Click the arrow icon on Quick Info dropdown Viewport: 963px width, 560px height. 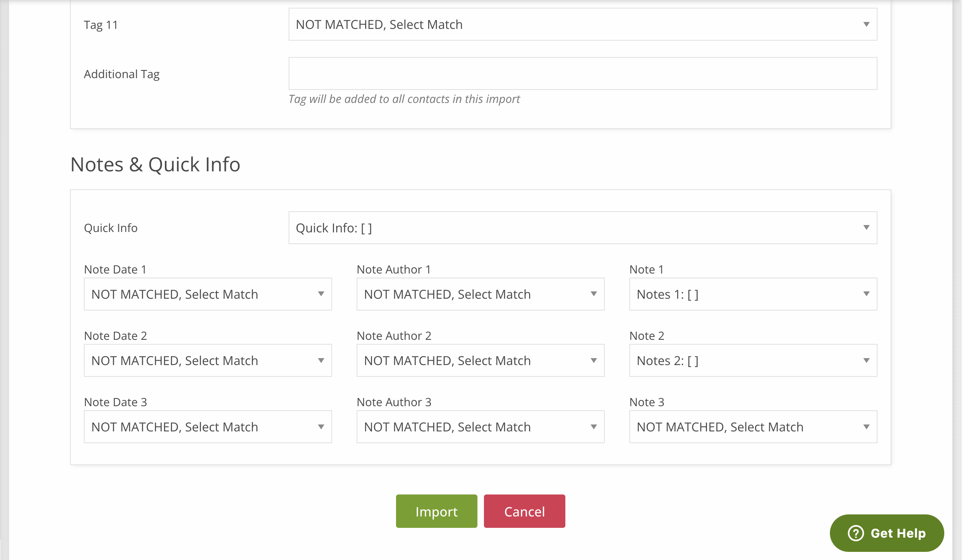(867, 227)
